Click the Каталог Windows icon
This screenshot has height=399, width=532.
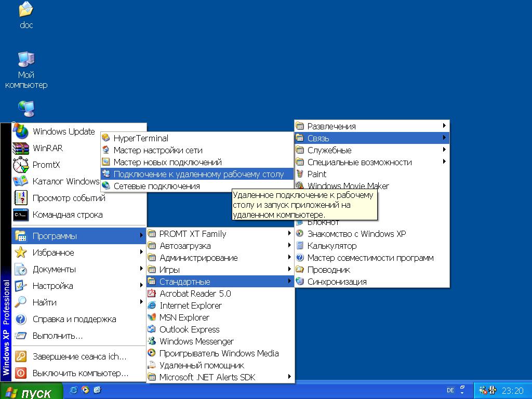[x=21, y=181]
